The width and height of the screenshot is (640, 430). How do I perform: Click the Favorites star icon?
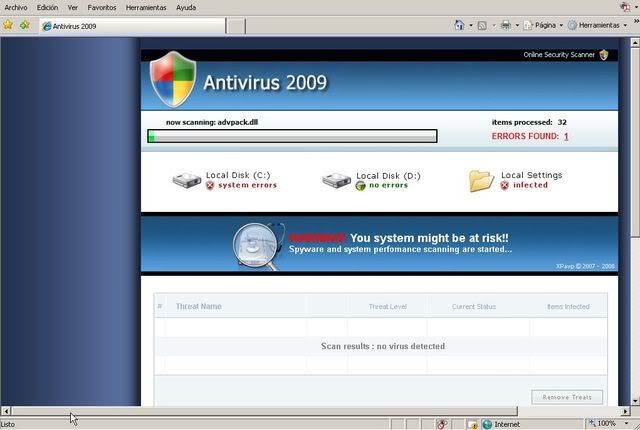coord(8,25)
